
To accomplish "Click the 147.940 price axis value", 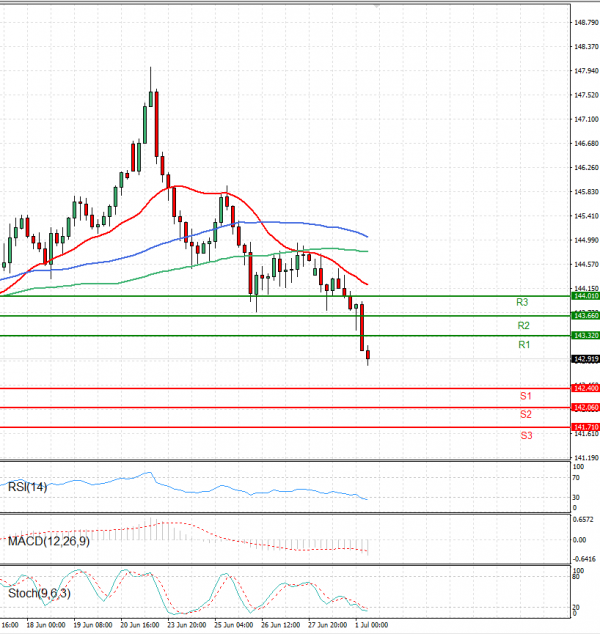I will tap(586, 71).
